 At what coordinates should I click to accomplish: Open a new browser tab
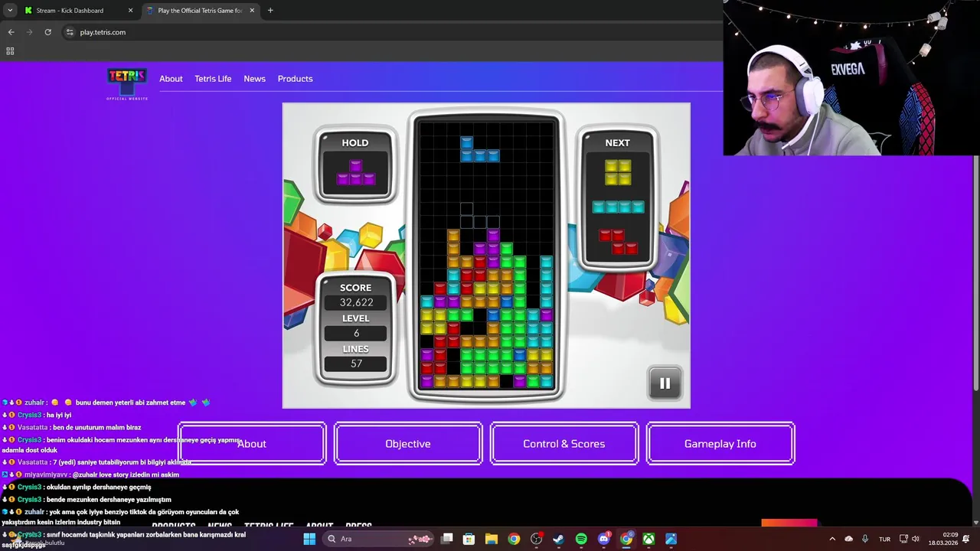(270, 11)
